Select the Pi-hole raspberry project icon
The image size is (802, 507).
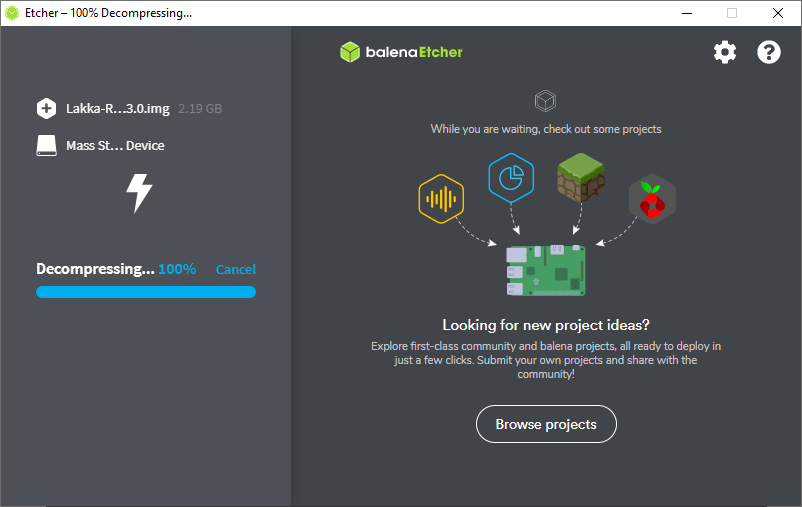(652, 199)
